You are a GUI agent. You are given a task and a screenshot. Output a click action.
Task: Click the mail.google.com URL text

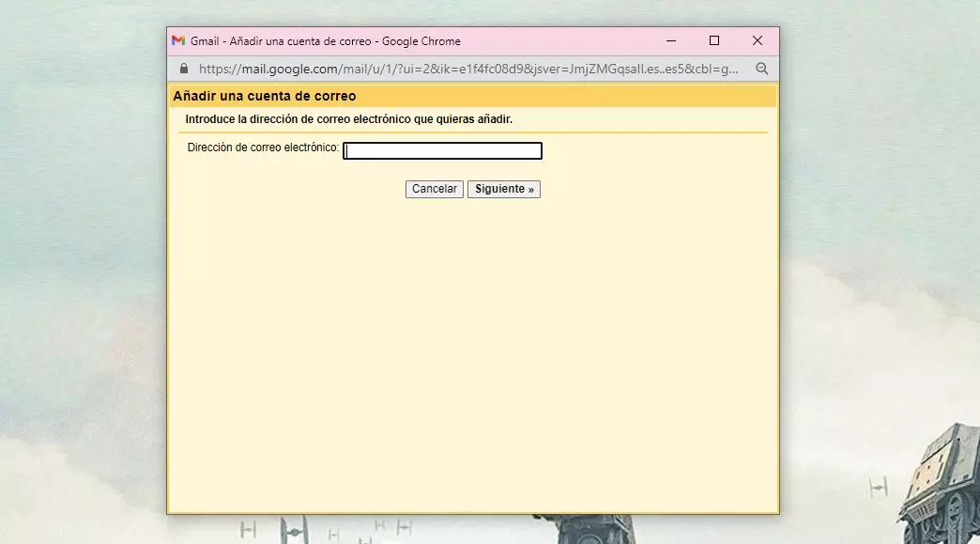click(x=468, y=69)
